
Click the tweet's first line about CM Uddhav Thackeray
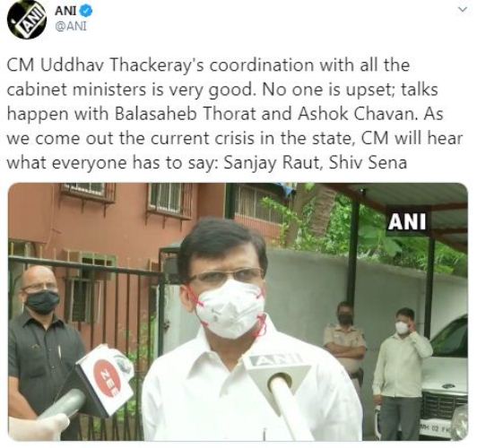click(x=208, y=65)
